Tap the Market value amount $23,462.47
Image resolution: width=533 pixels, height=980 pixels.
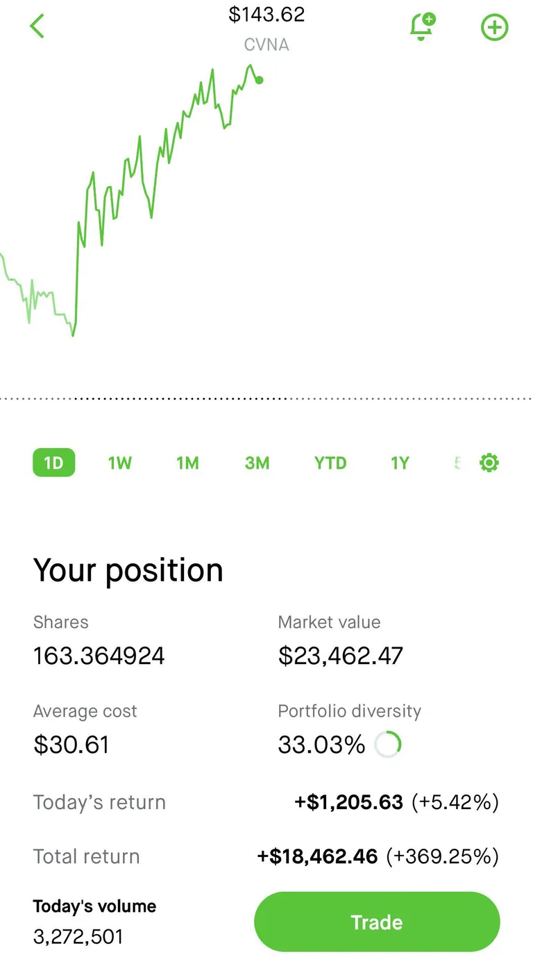click(x=340, y=656)
